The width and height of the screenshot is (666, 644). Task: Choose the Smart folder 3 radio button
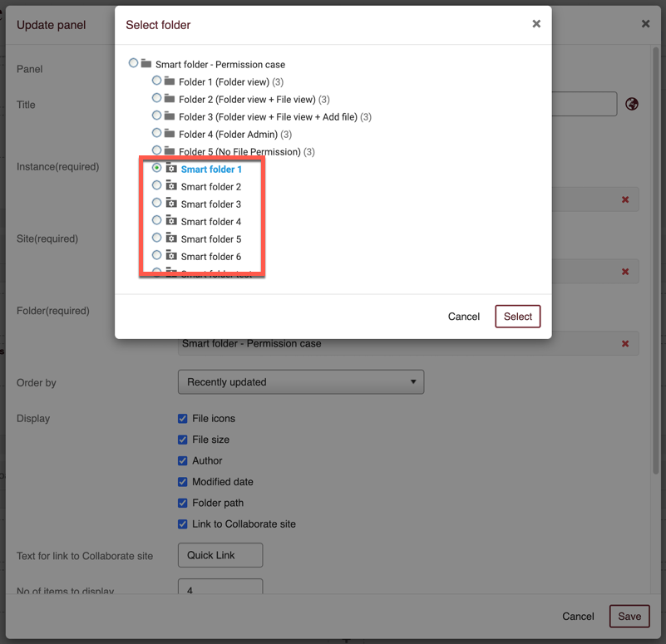tap(157, 203)
